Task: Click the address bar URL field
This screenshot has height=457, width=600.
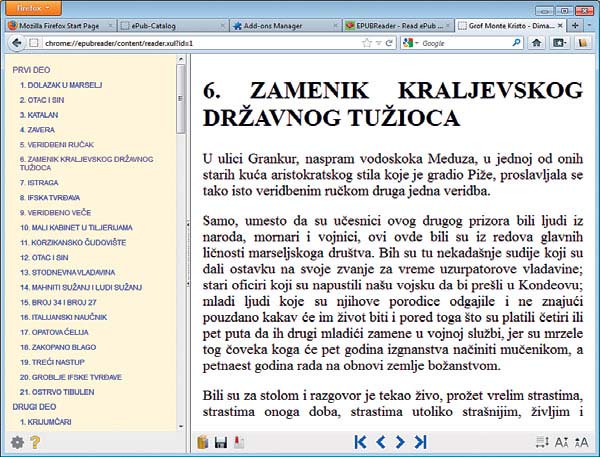Action: (x=199, y=43)
